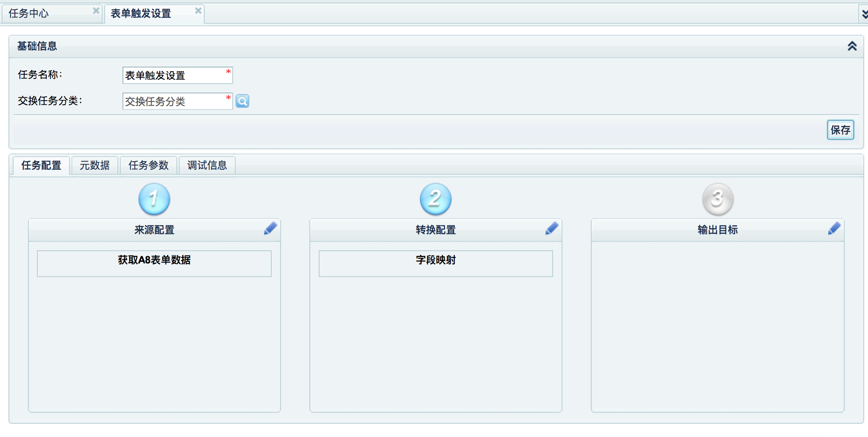Open the 交换任务分类 search lookup icon
868x437 pixels.
tap(242, 101)
